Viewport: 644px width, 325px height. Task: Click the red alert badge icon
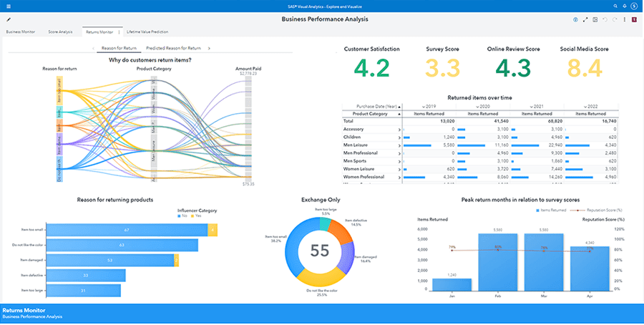pos(635,20)
